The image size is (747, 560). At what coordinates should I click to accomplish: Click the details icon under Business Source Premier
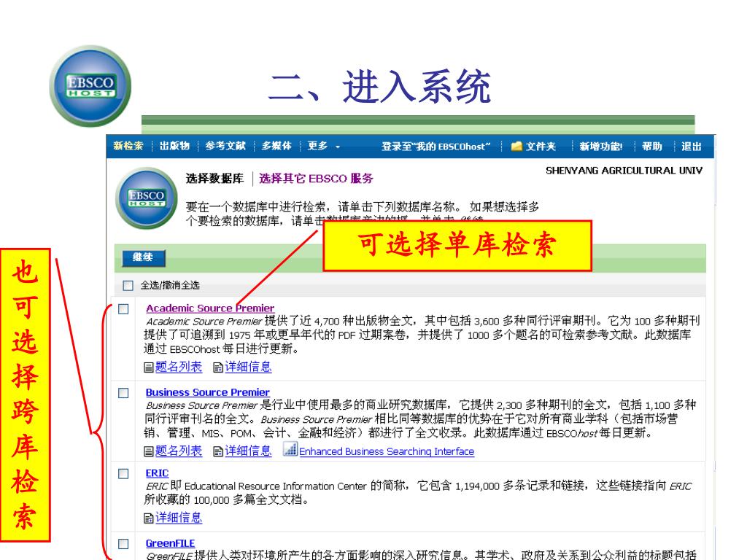(217, 451)
